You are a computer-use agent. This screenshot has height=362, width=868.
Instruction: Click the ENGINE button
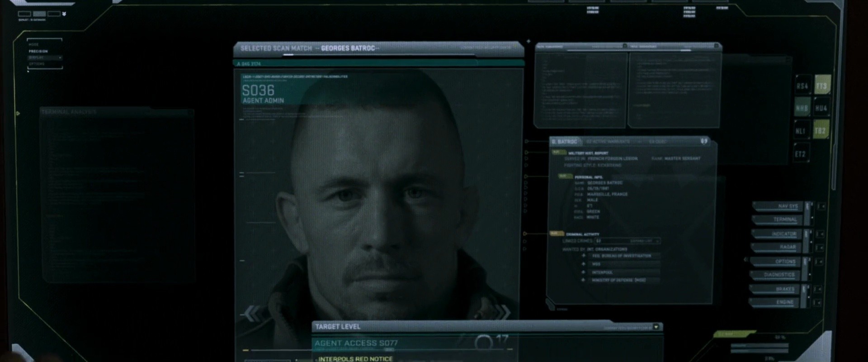[774, 302]
